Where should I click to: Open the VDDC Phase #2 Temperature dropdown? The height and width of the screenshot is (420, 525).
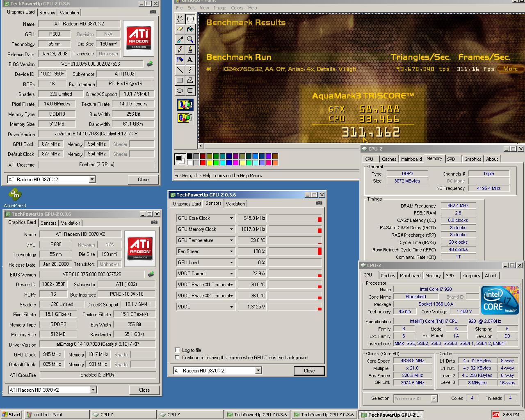(x=231, y=296)
